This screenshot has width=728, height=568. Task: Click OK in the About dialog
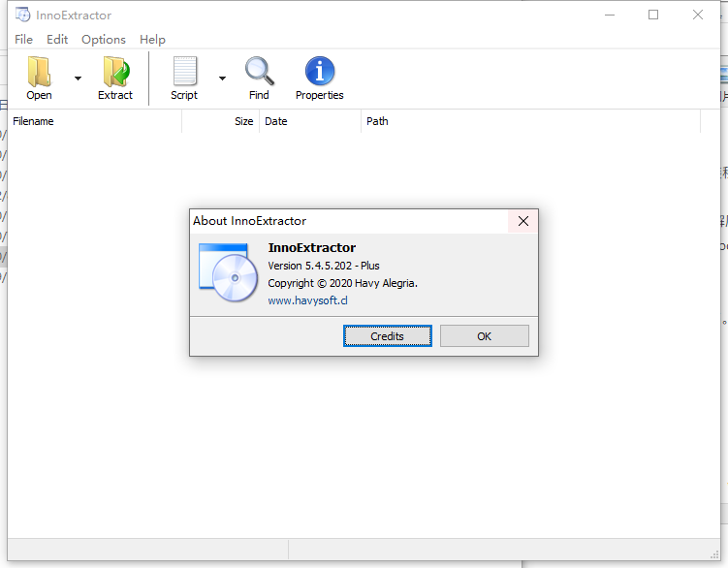pyautogui.click(x=485, y=335)
